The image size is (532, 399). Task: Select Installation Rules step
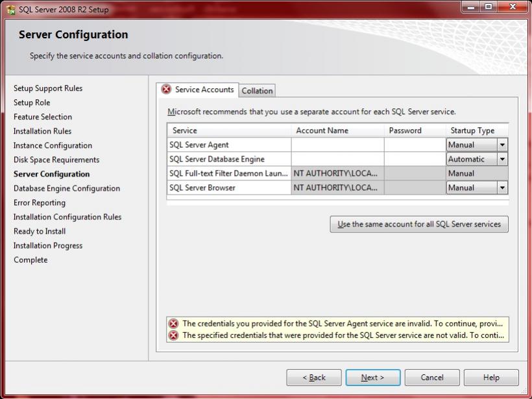click(42, 131)
